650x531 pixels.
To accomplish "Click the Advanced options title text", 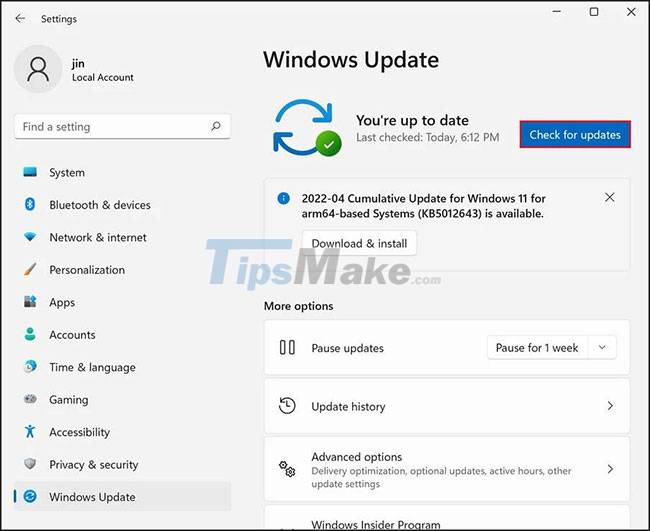I will 357,457.
